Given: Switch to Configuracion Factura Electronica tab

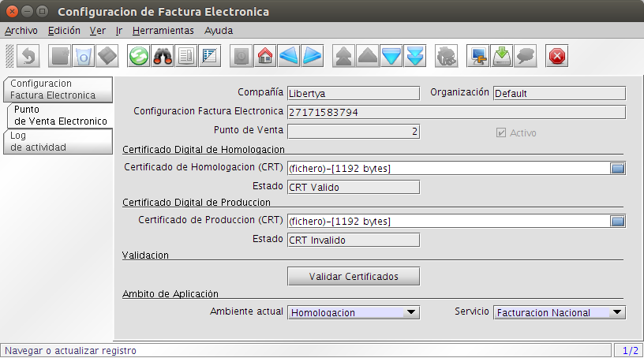Looking at the screenshot, I should coord(58,90).
